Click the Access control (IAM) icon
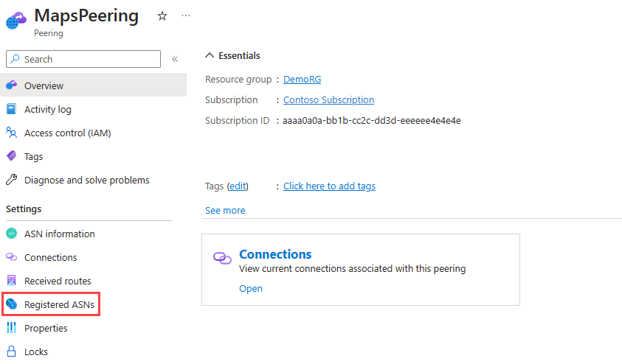 pos(12,133)
